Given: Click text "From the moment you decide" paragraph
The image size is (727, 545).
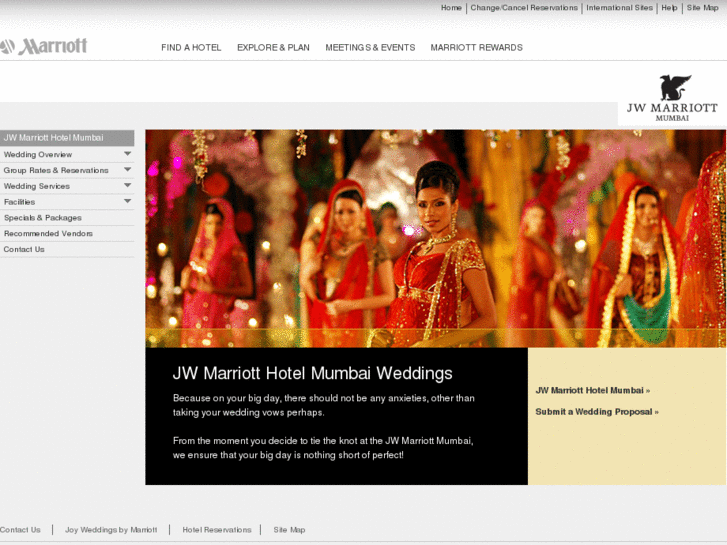Looking at the screenshot, I should [323, 448].
